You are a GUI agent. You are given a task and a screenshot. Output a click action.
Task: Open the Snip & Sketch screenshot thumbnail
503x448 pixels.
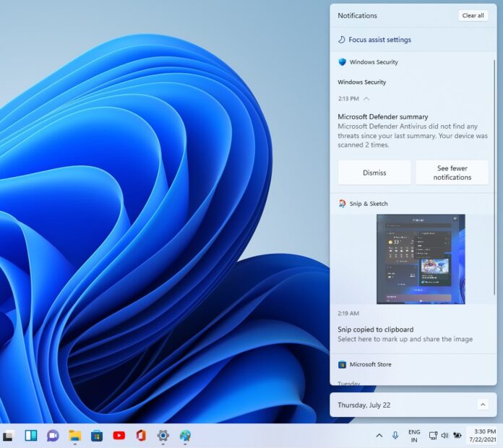click(x=421, y=259)
